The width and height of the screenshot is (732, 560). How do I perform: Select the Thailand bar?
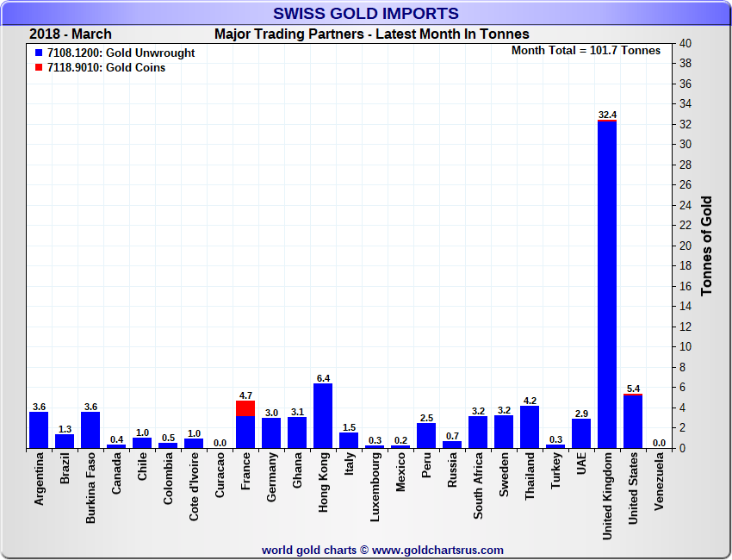point(530,426)
